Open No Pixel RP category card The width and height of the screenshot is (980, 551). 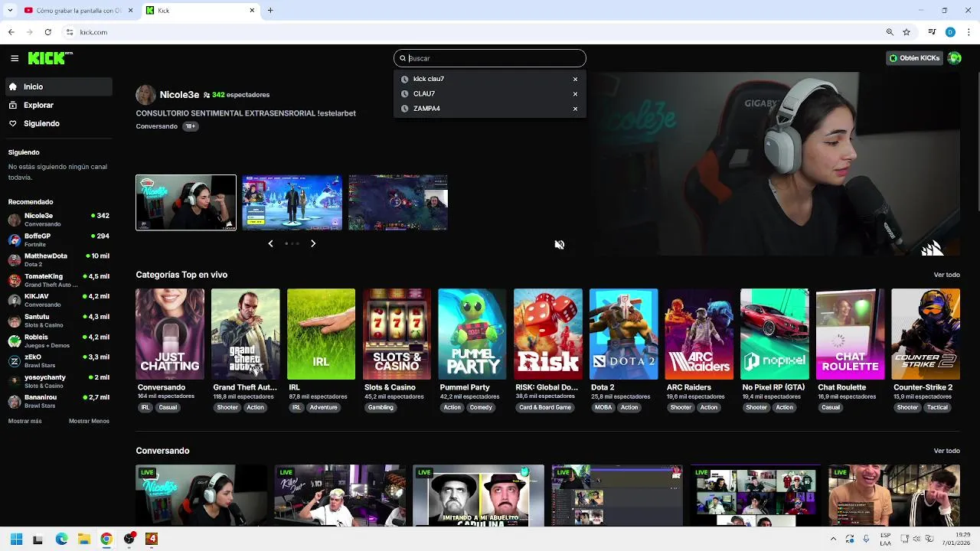(x=775, y=334)
